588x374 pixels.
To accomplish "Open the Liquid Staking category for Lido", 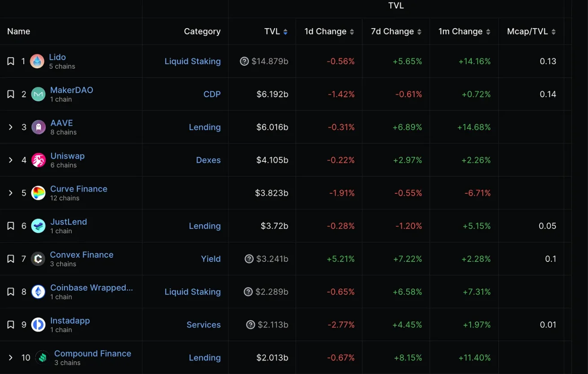I will [x=193, y=61].
